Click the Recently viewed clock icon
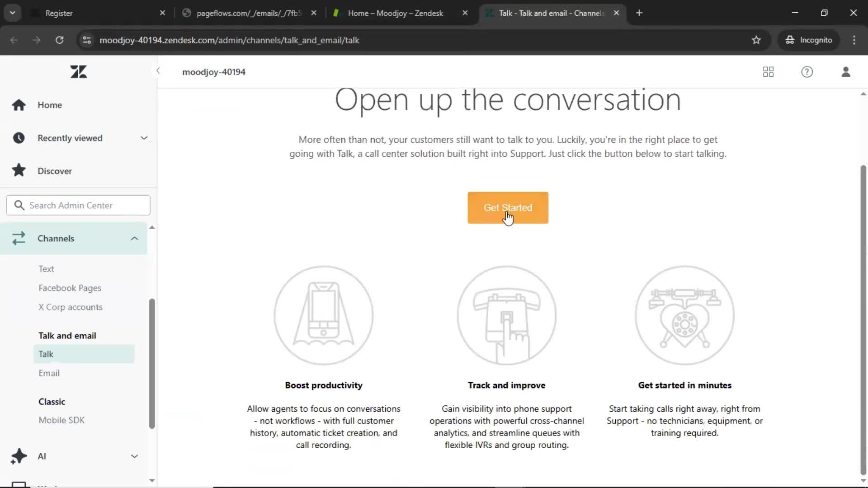The image size is (868, 488). 19,138
